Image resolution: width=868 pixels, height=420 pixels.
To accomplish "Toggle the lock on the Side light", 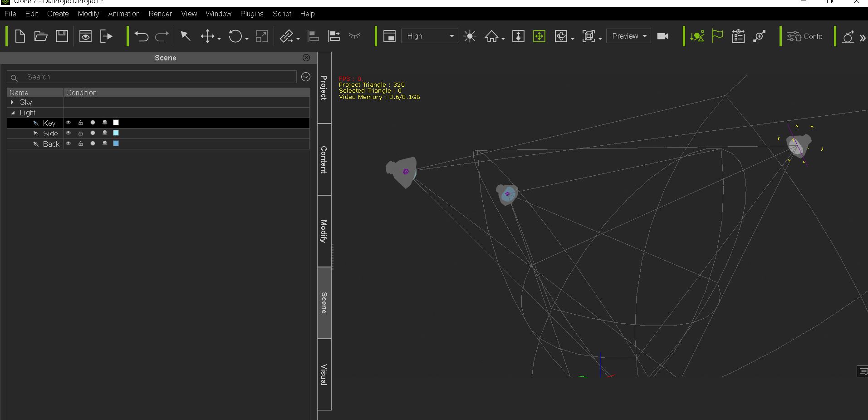I will pyautogui.click(x=81, y=133).
